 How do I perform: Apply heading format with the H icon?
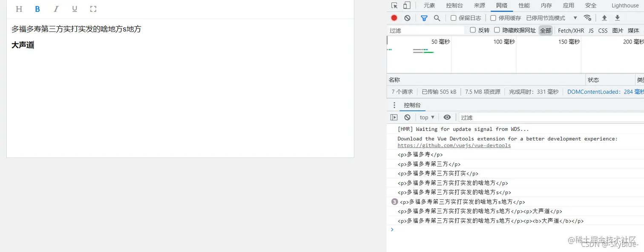coord(19,9)
